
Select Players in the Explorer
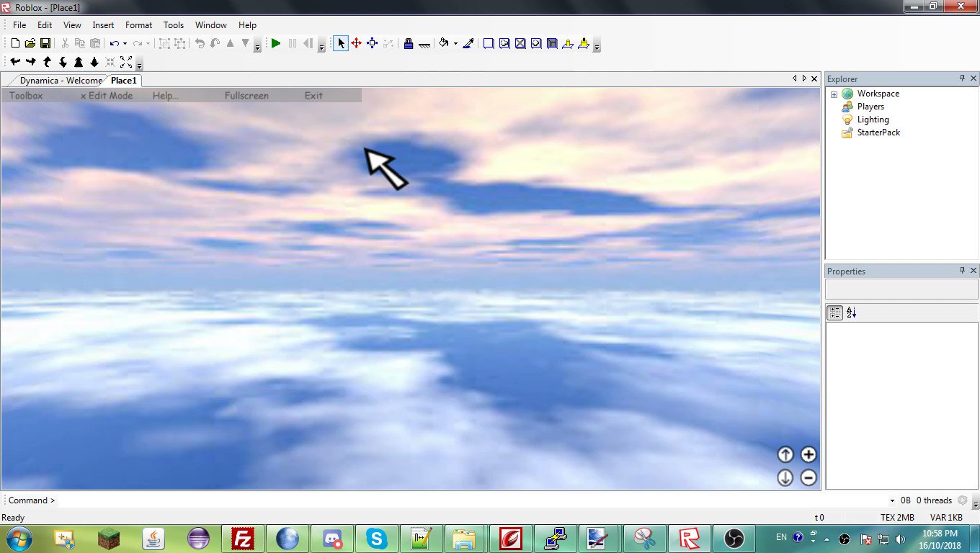[870, 107]
